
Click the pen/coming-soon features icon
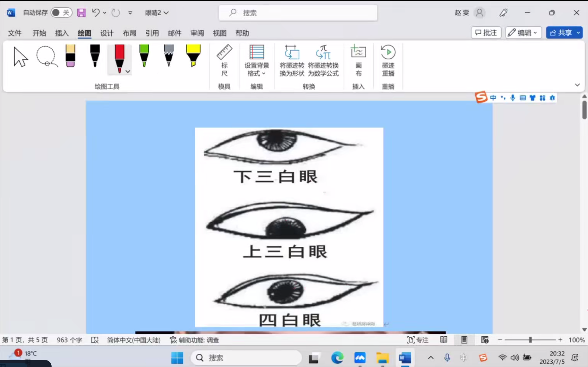coord(503,13)
